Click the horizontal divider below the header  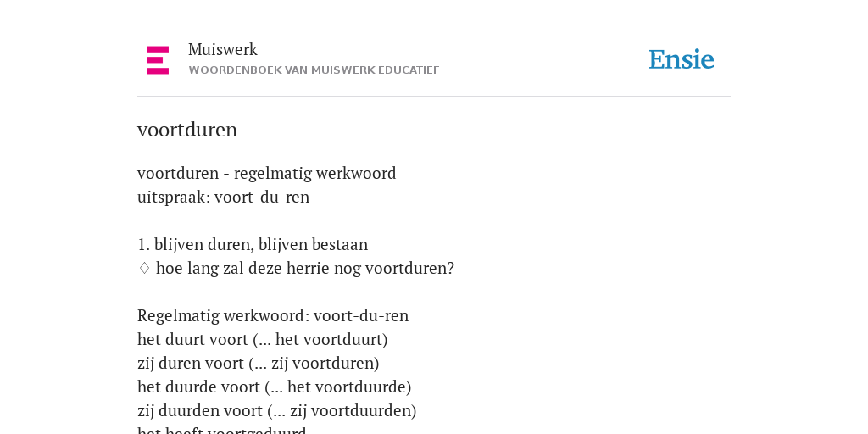(x=434, y=97)
